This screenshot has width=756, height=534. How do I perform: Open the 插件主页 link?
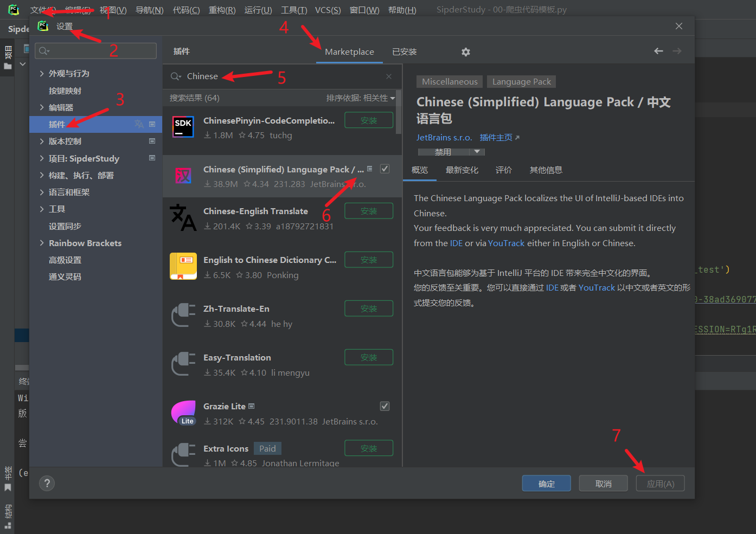[499, 137]
